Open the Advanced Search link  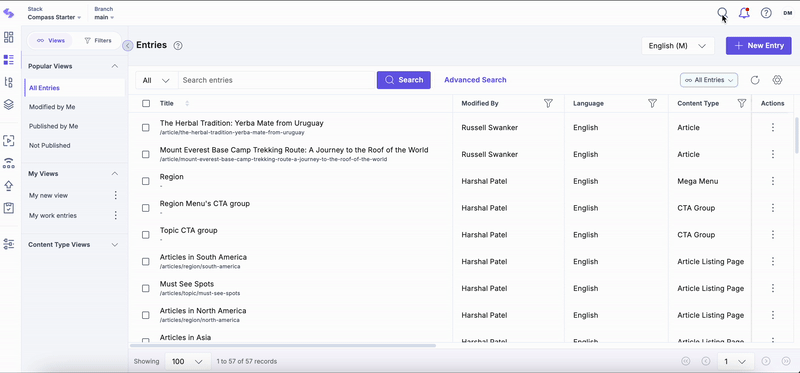[475, 80]
